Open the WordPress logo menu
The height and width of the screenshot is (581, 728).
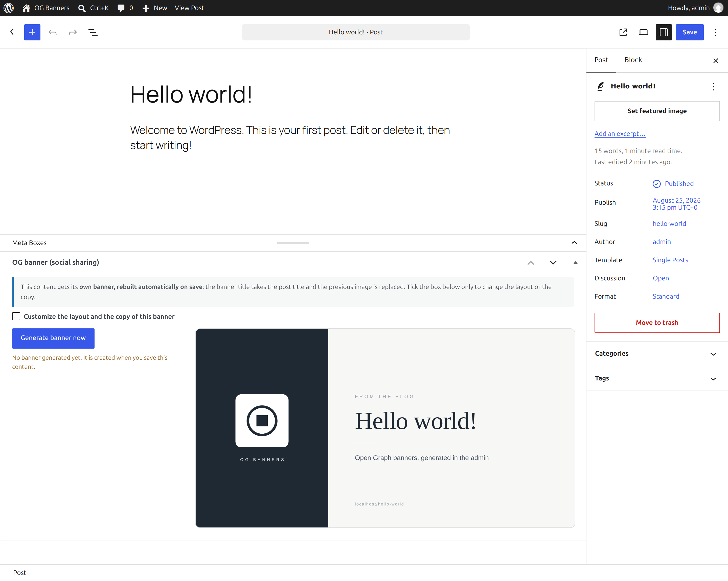click(x=8, y=8)
